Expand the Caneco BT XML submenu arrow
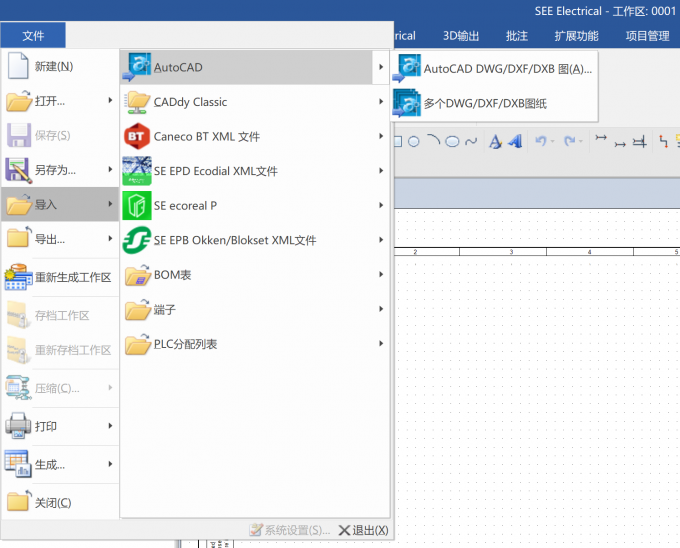680x548 pixels. (381, 136)
